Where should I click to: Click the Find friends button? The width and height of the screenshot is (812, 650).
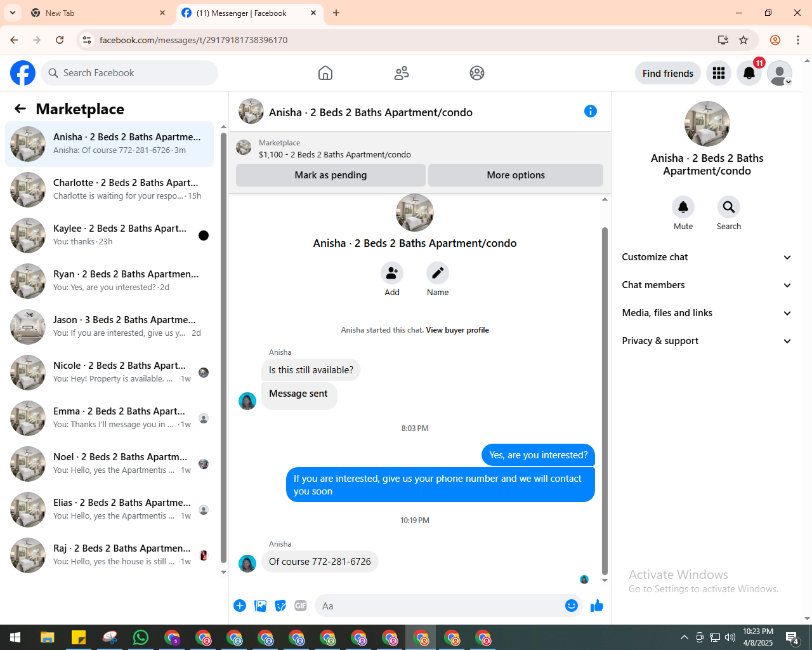coord(668,74)
